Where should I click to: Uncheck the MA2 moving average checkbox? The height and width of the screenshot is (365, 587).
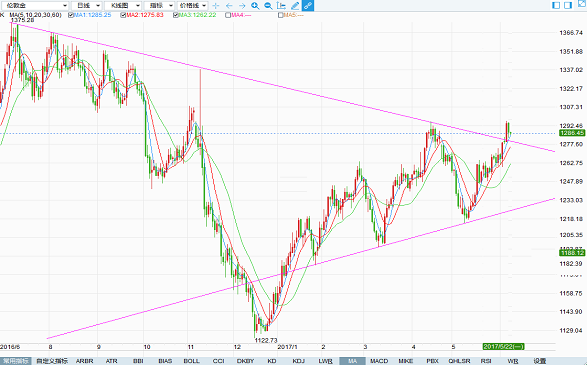click(124, 15)
